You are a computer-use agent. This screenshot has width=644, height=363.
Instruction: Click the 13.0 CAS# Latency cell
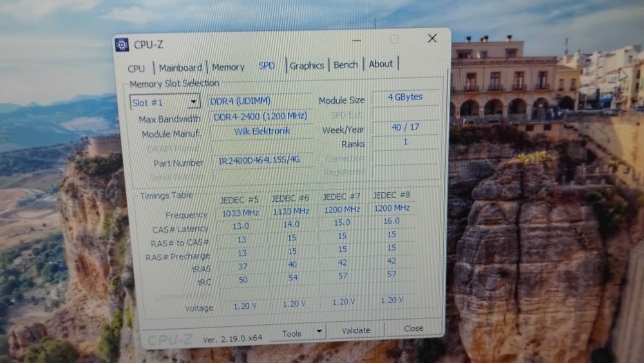click(x=241, y=226)
